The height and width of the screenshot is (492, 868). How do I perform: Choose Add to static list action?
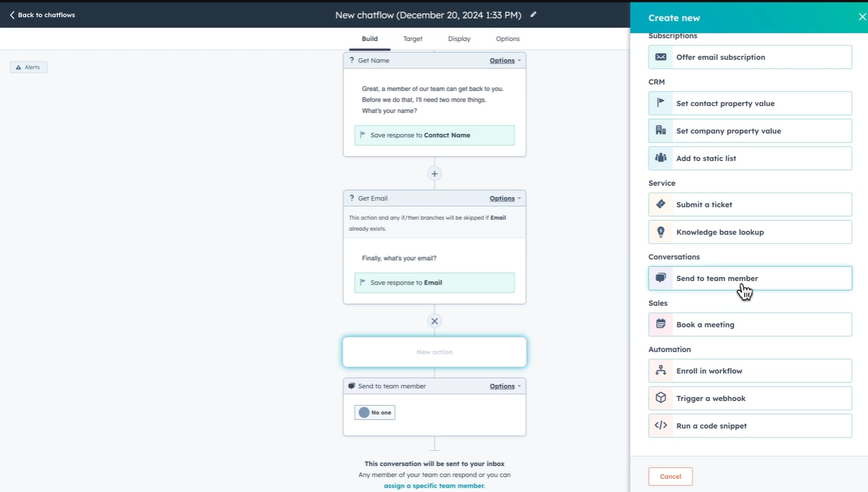tap(750, 158)
